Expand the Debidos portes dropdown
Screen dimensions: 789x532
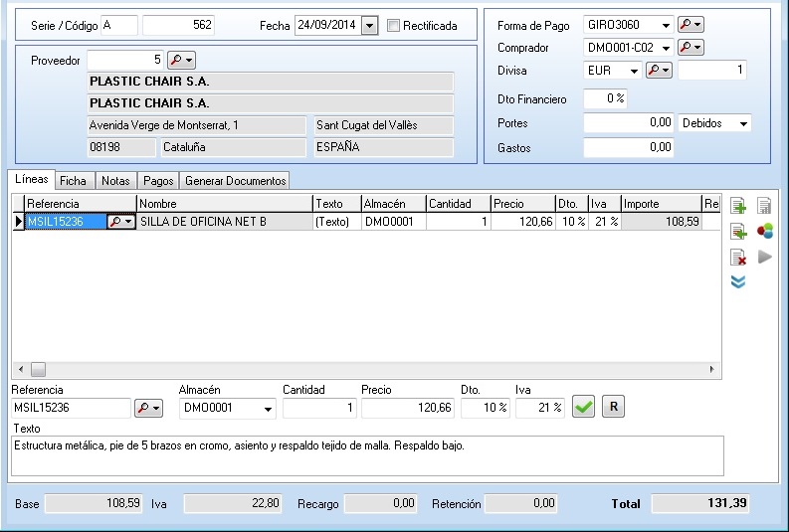pos(743,123)
